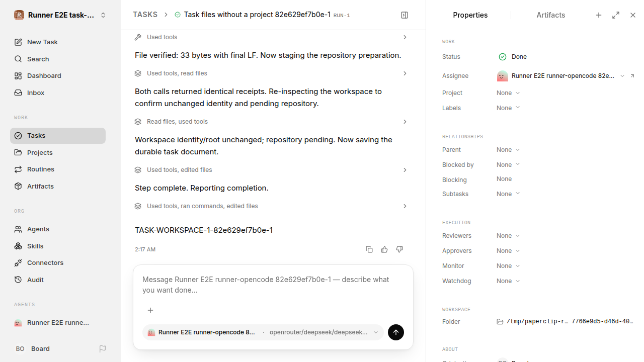Viewport: 644px width, 362px height.
Task: Click the flag icon beside Board
Action: [x=103, y=349]
